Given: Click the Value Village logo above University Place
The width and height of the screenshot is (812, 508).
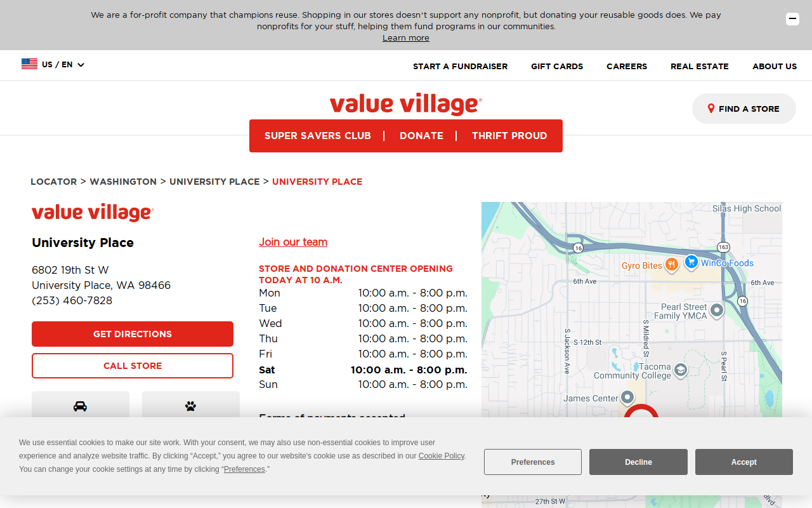Looking at the screenshot, I should click(93, 213).
